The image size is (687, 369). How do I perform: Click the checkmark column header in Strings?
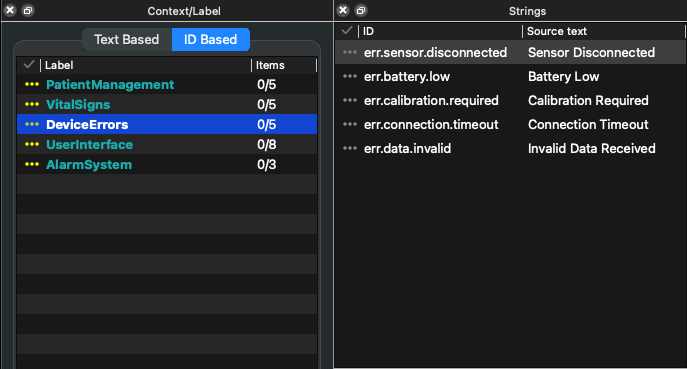coord(347,31)
